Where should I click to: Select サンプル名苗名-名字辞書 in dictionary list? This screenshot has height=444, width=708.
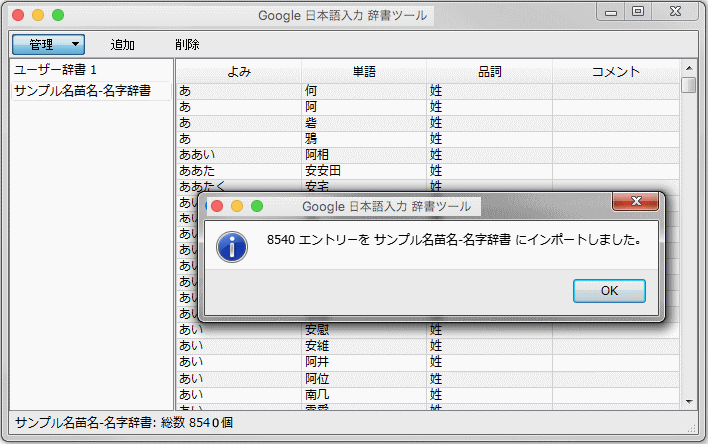pyautogui.click(x=91, y=91)
